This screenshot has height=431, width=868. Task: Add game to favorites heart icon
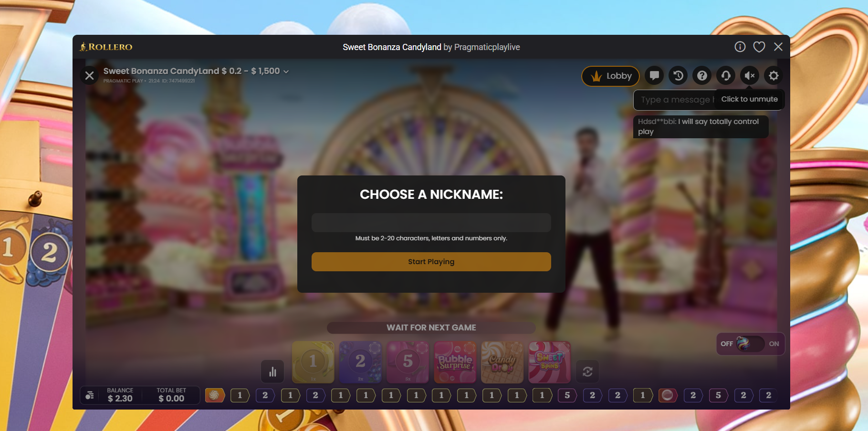coord(759,47)
